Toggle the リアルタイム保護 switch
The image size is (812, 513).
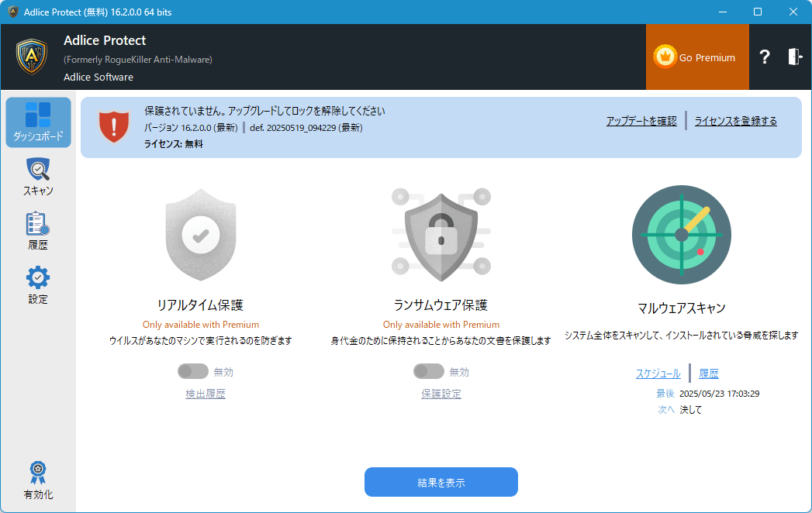click(x=192, y=371)
